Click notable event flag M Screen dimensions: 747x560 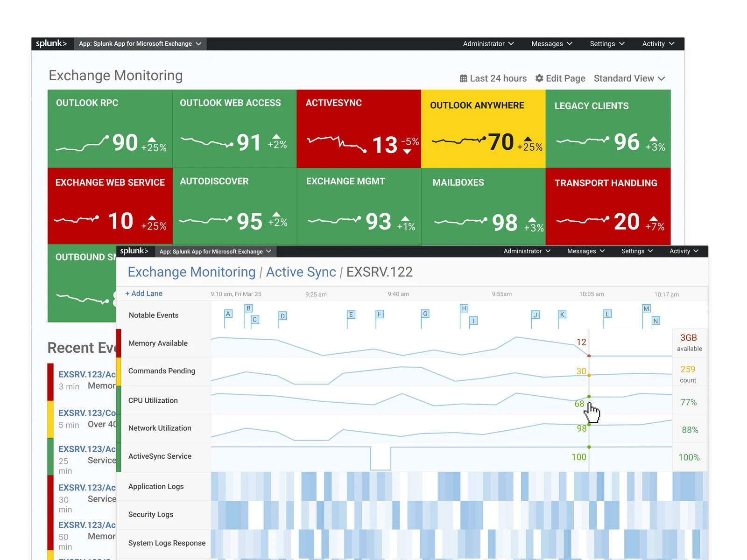646,308
